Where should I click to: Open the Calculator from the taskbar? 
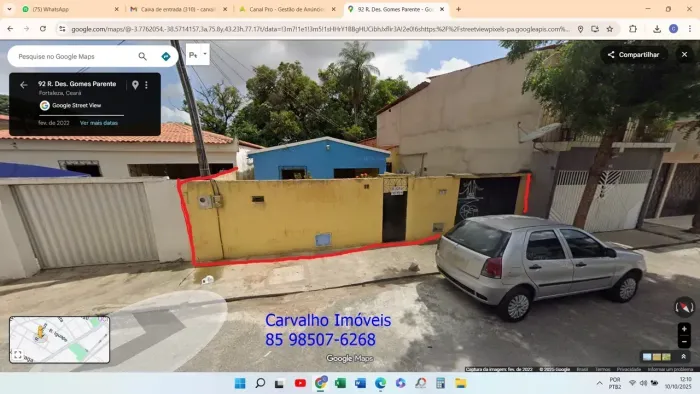pyautogui.click(x=441, y=383)
